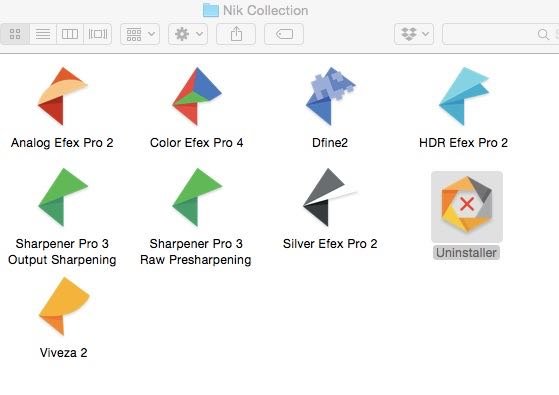Click the Viveza 2 app icon
559x395 pixels.
63,306
